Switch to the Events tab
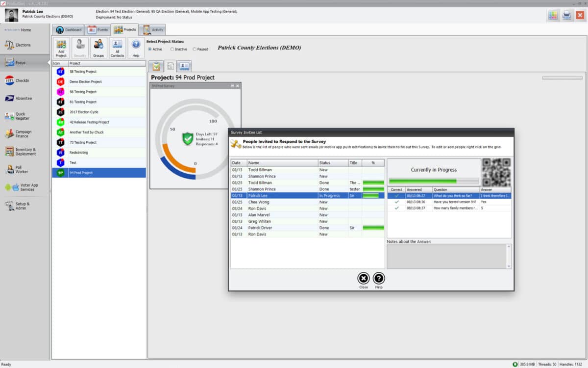Viewport: 588px width, 368px height. click(x=98, y=29)
